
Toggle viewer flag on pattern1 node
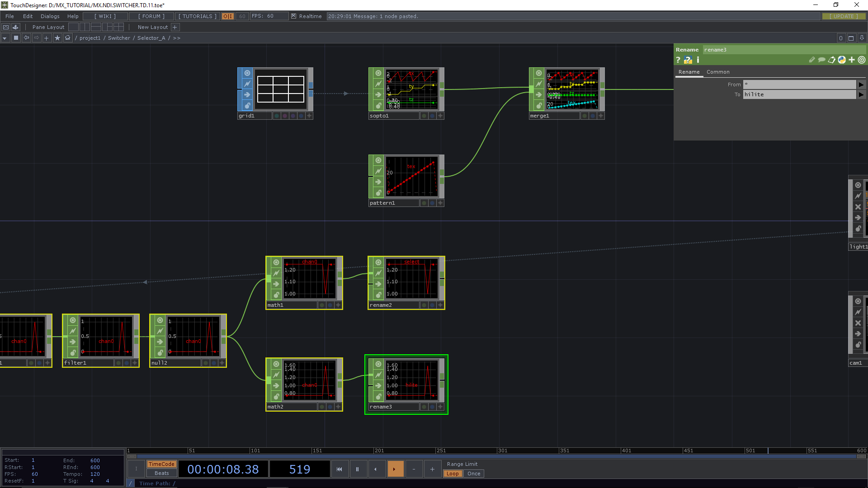[378, 160]
